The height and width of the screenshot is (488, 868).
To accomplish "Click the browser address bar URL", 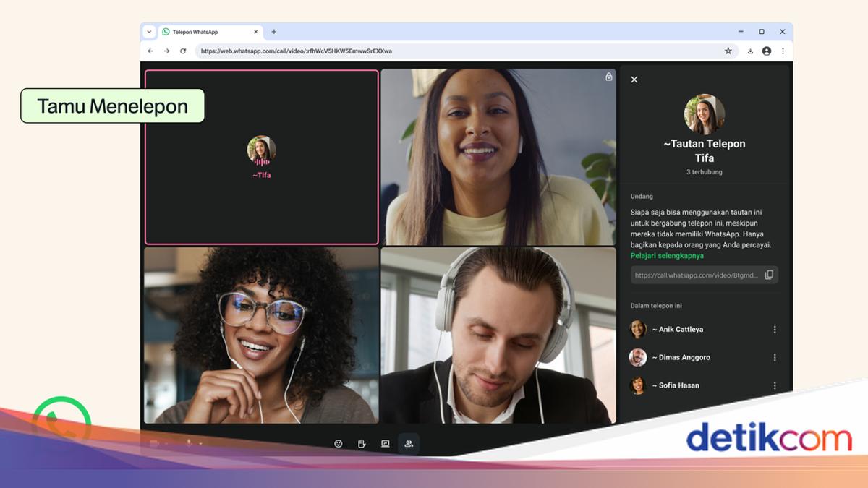I will tap(297, 51).
